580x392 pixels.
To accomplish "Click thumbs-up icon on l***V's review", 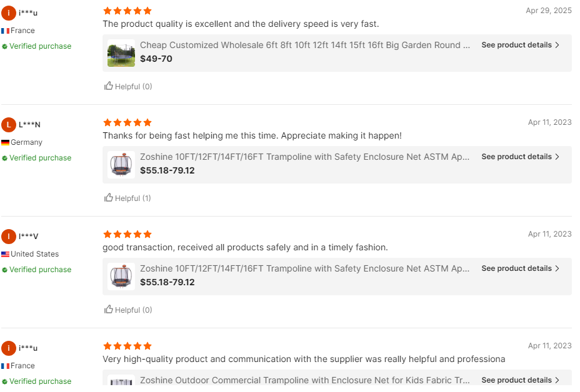I will point(109,310).
